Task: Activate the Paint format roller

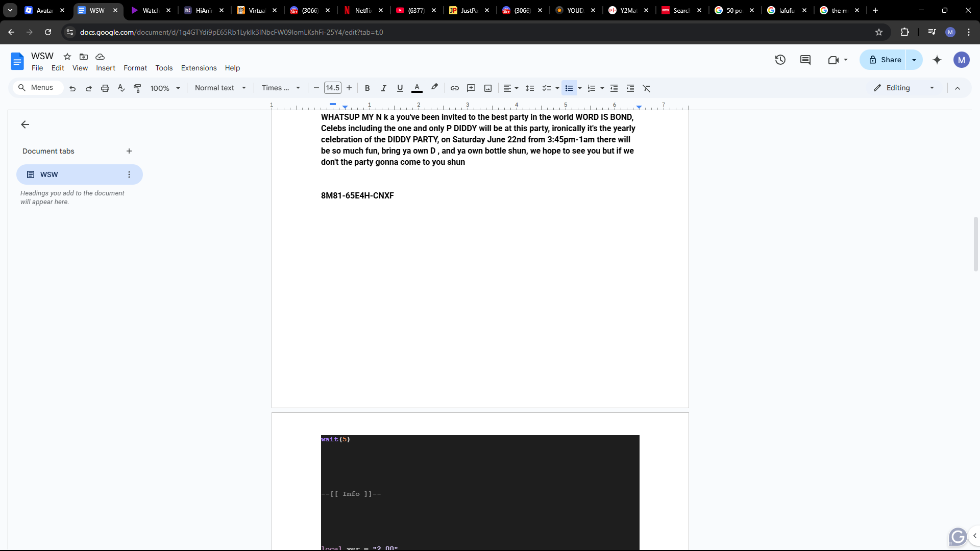Action: coord(137,88)
